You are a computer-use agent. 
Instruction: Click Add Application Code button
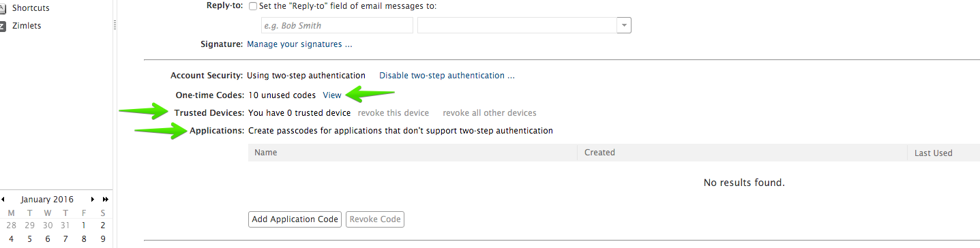click(295, 219)
